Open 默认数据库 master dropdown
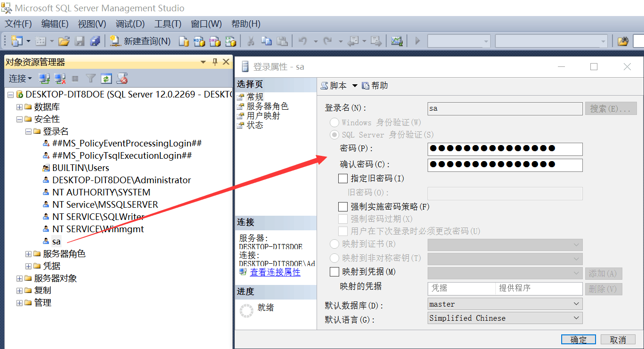Image resolution: width=644 pixels, height=349 pixels. coord(505,304)
